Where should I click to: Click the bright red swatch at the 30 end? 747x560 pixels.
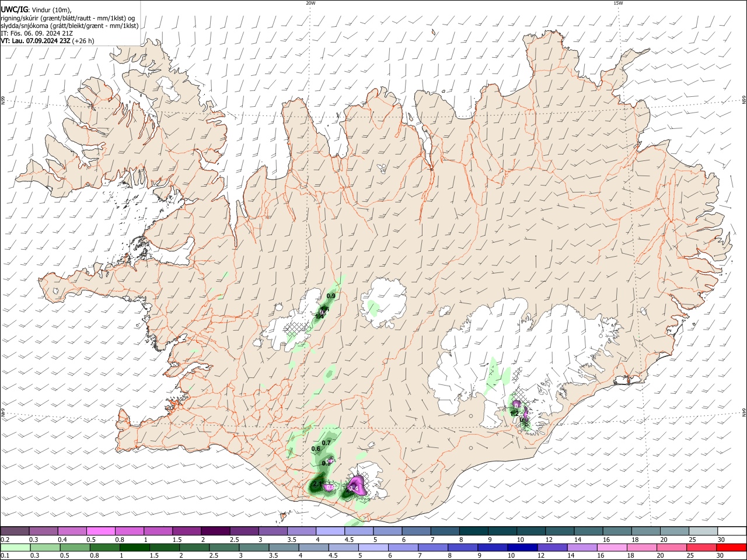[x=731, y=547]
